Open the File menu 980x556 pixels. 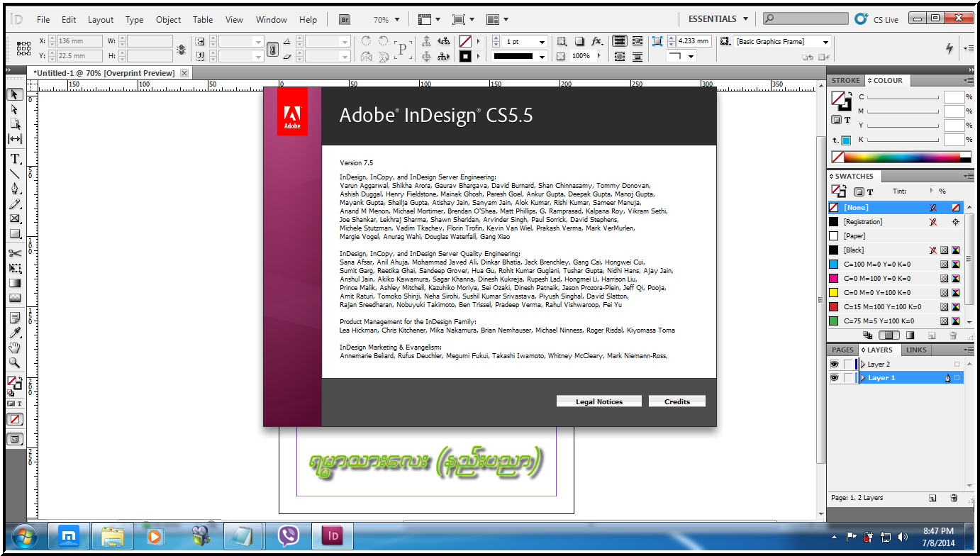pos(43,20)
